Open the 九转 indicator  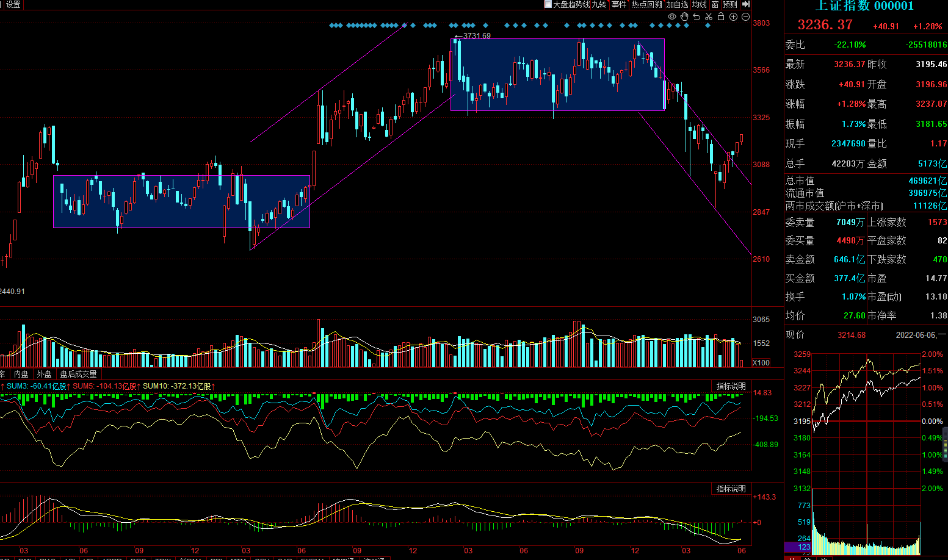coord(599,4)
